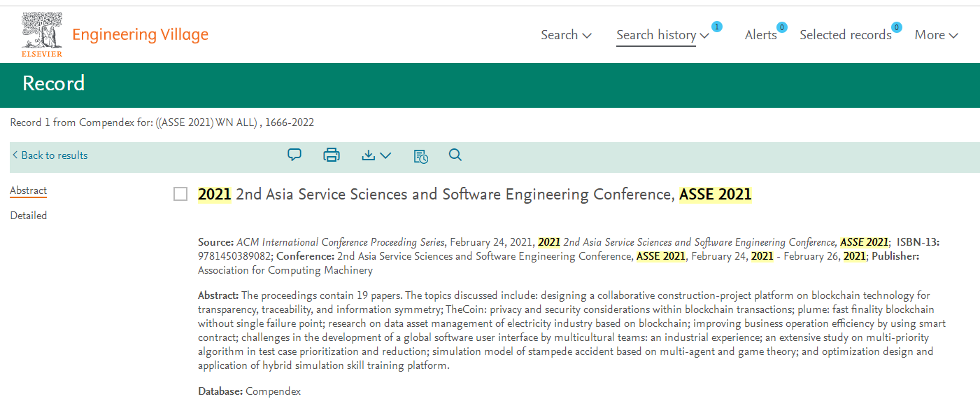
Task: Open Selected records
Action: (x=846, y=35)
